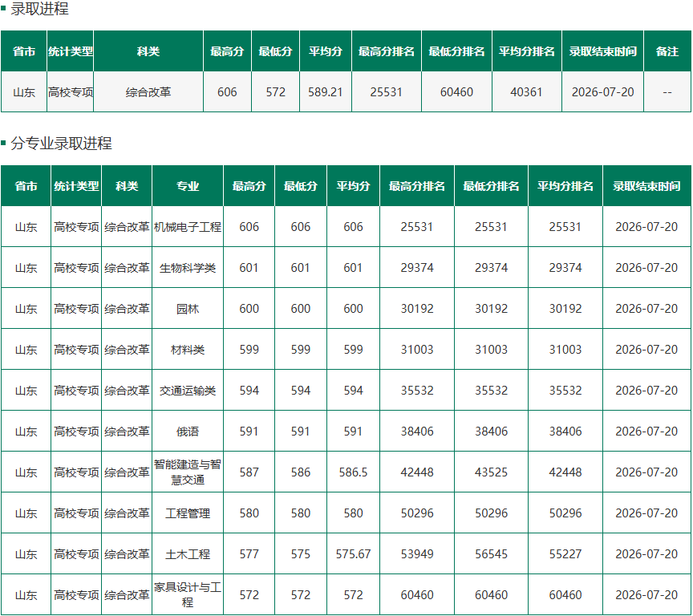Select the 综合改革 cell in summary table
693x616 pixels.
click(x=148, y=92)
